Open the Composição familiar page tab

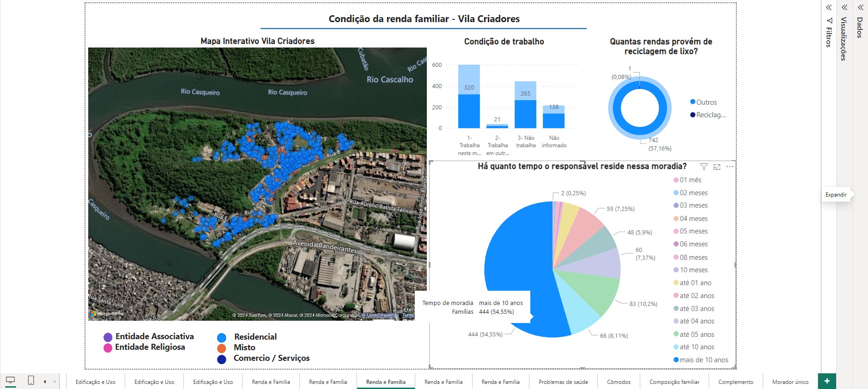(x=674, y=382)
